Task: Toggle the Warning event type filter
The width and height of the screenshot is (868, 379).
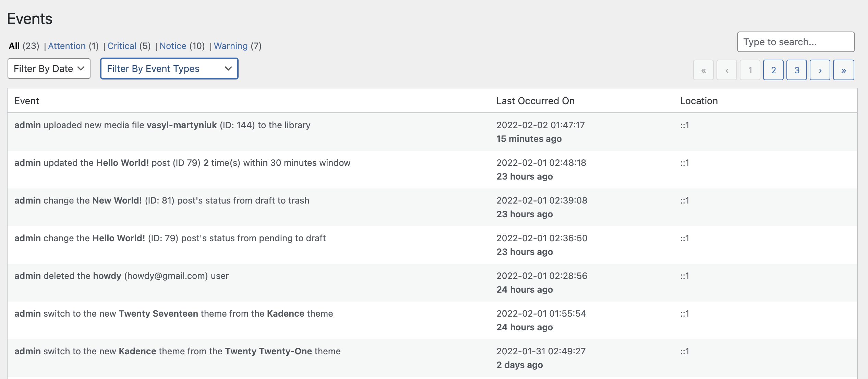Action: 231,45
